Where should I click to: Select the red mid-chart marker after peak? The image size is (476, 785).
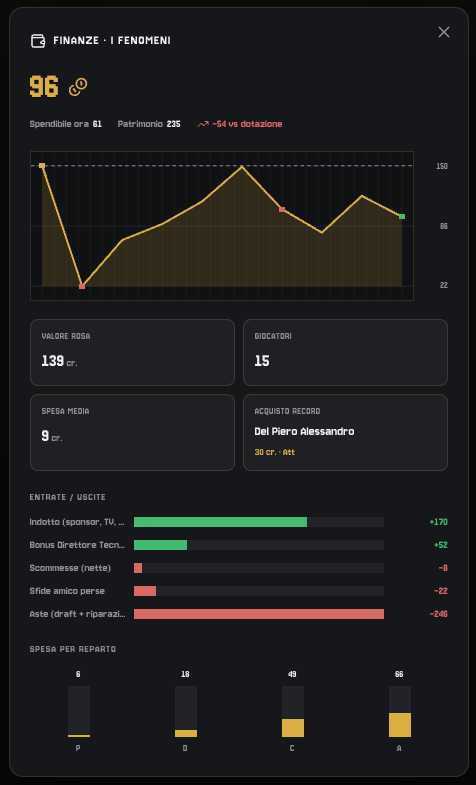[282, 209]
